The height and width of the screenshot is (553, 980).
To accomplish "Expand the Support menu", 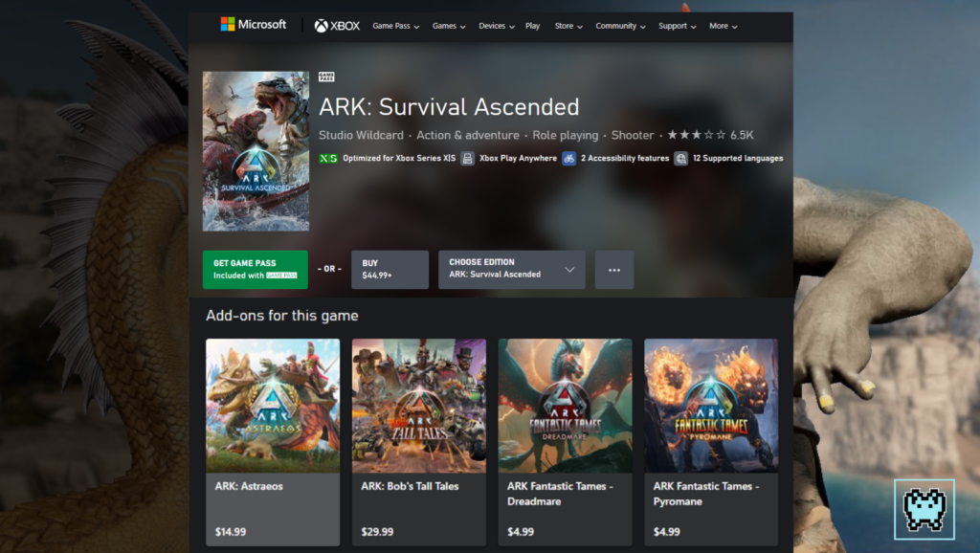I will (677, 26).
